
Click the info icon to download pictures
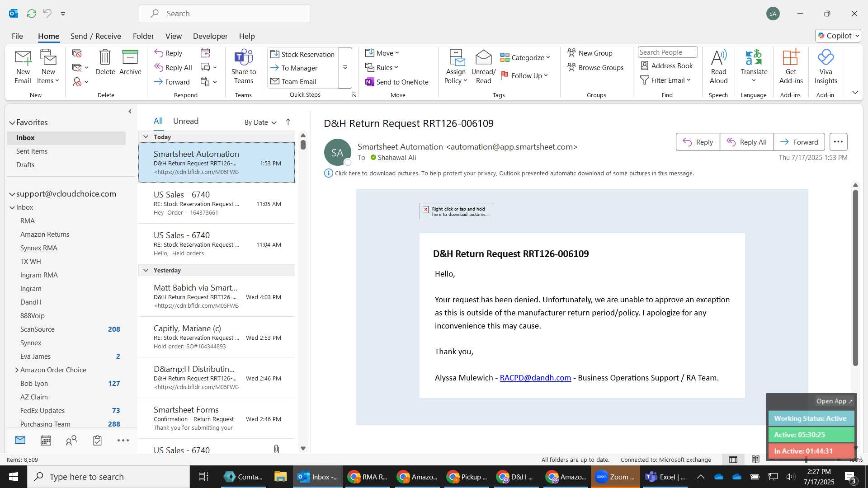(x=328, y=173)
